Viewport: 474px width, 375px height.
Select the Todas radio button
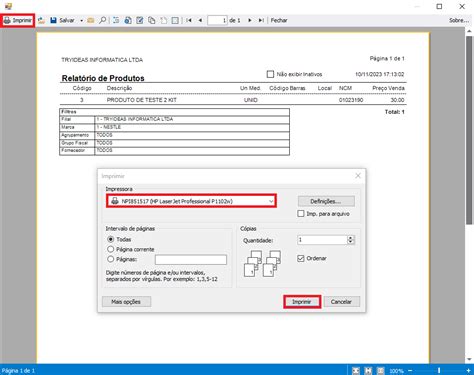point(111,239)
